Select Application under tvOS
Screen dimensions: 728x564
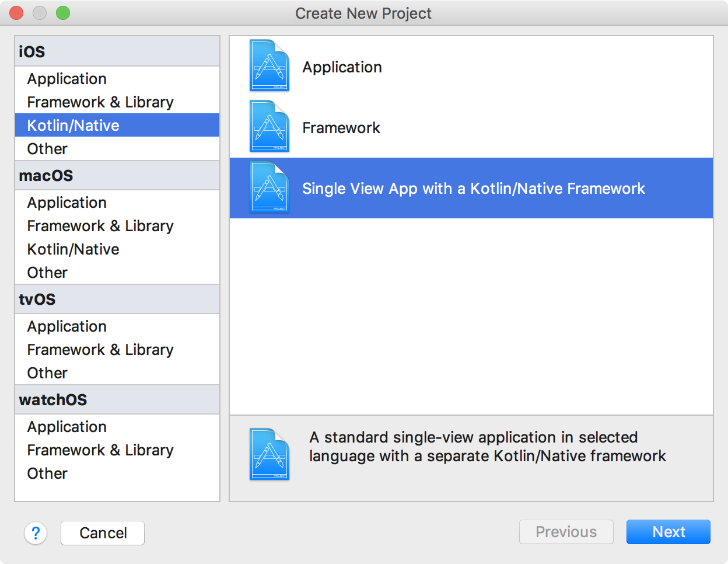pos(117,326)
